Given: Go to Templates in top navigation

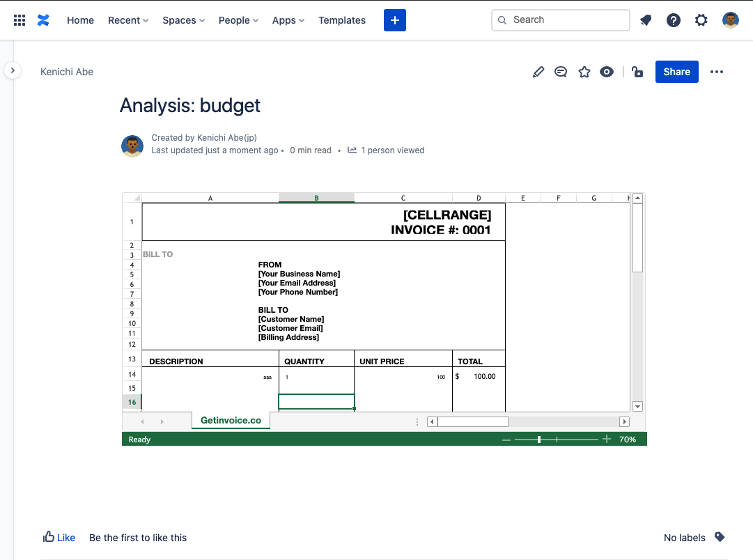Looking at the screenshot, I should (x=342, y=20).
